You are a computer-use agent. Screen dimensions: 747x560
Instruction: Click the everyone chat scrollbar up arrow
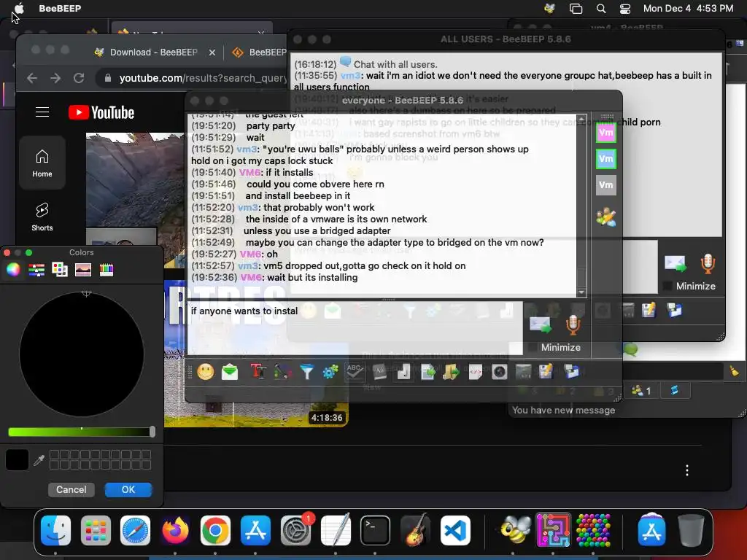tap(581, 119)
